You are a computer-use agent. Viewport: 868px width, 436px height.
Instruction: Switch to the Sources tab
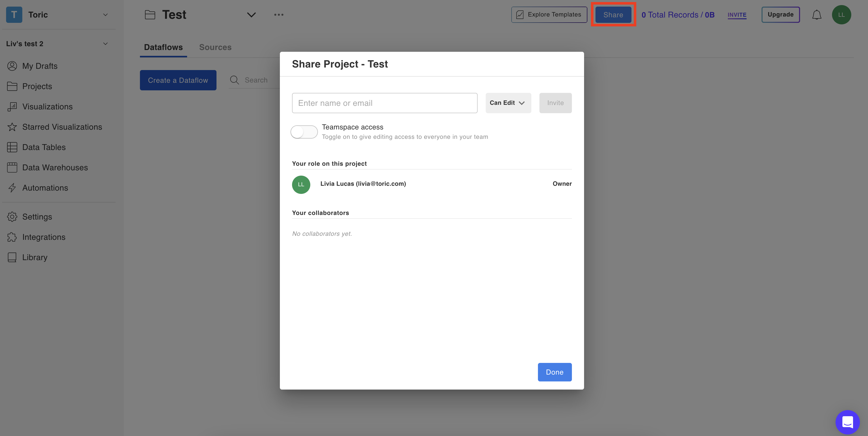tap(215, 47)
